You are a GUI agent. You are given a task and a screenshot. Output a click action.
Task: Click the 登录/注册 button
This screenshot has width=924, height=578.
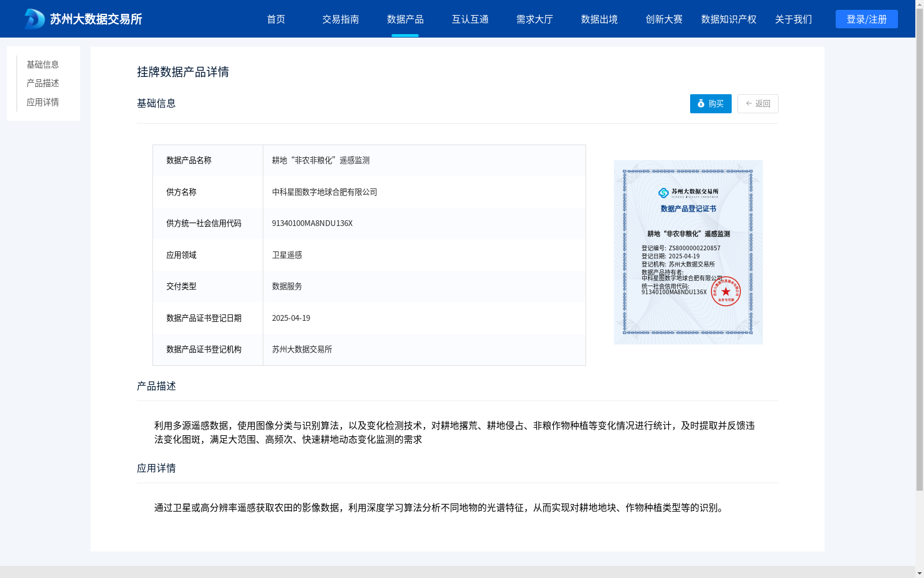tap(867, 19)
